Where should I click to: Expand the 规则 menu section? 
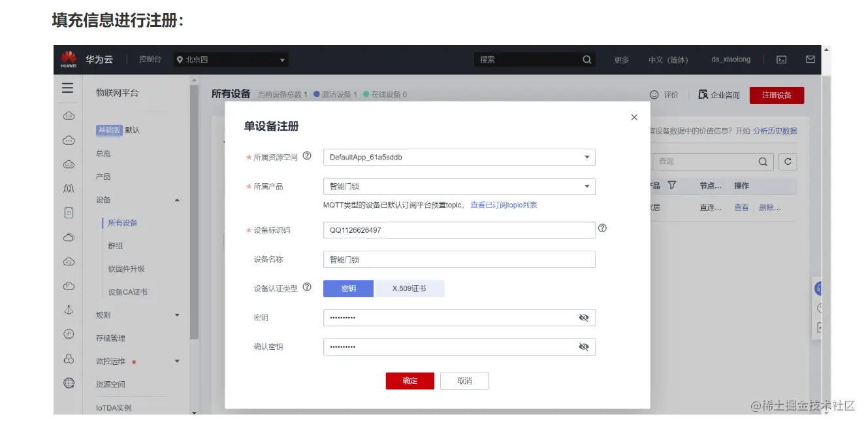tap(177, 315)
